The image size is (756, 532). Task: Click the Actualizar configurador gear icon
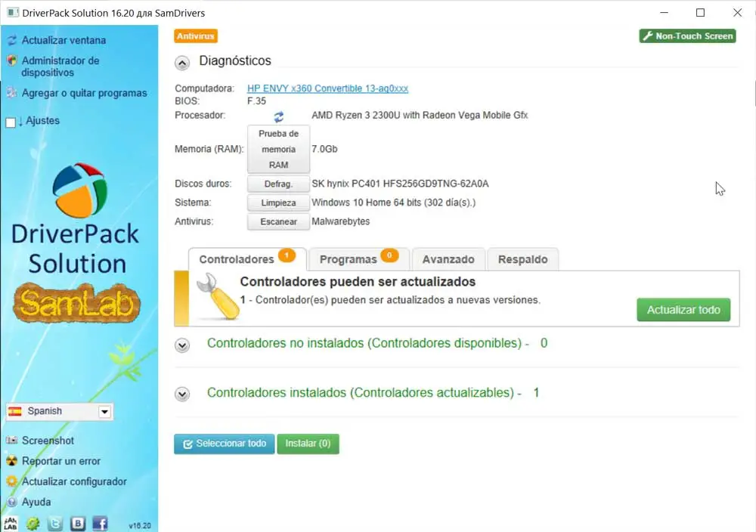12,481
